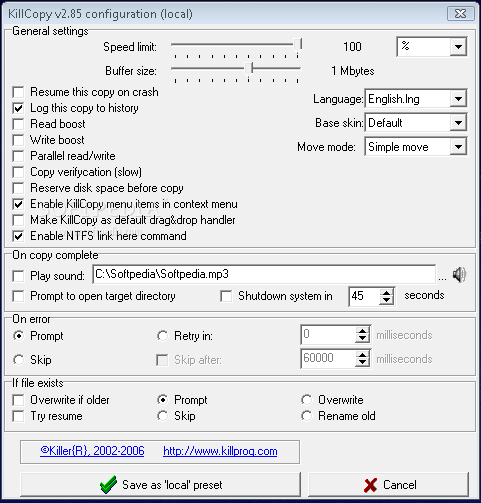Click the shutdown seconds field showing 45
Screen dimensions: 481x503
364,296
